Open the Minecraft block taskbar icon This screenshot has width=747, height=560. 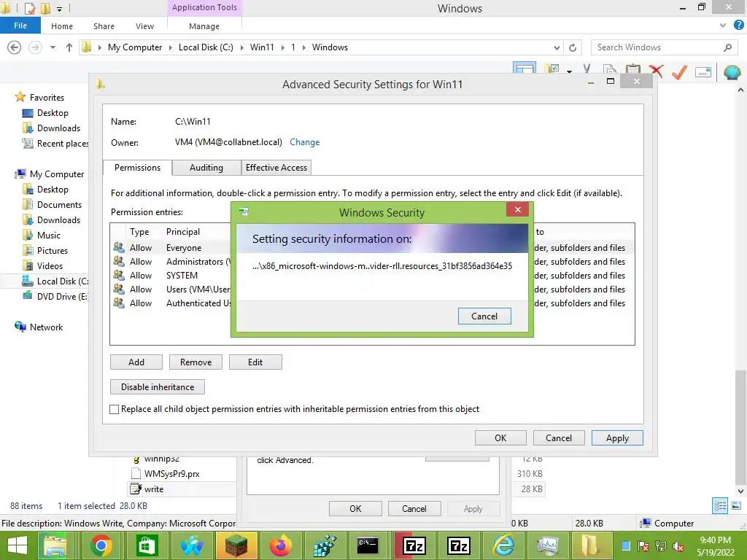coord(236,545)
